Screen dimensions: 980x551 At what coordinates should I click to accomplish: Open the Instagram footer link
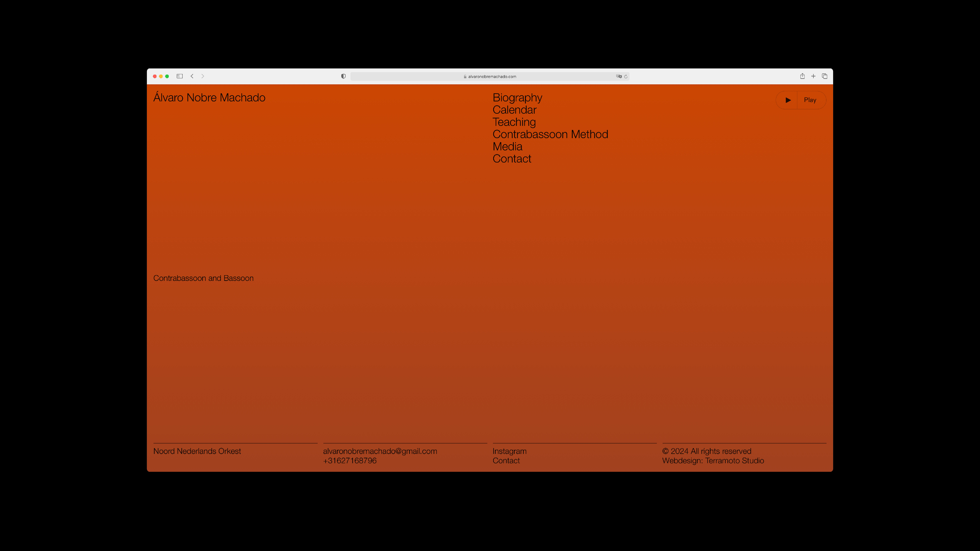coord(509,451)
